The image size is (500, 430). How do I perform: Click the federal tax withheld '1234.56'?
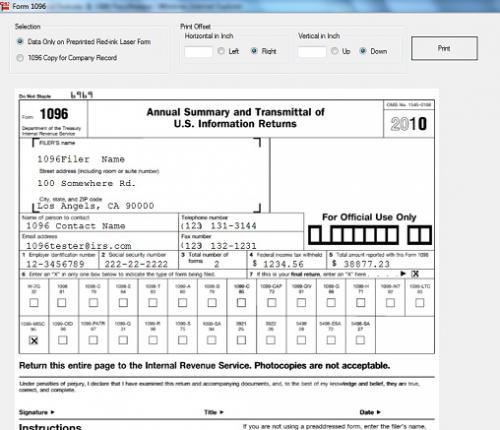click(283, 264)
